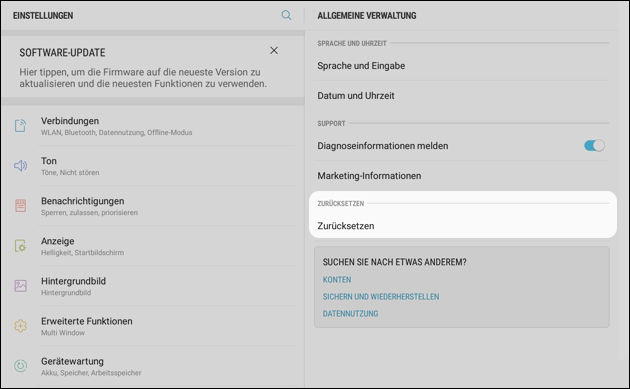Tap the Software-Update firmware description text
Screen dimensions: 630x389
pos(143,78)
